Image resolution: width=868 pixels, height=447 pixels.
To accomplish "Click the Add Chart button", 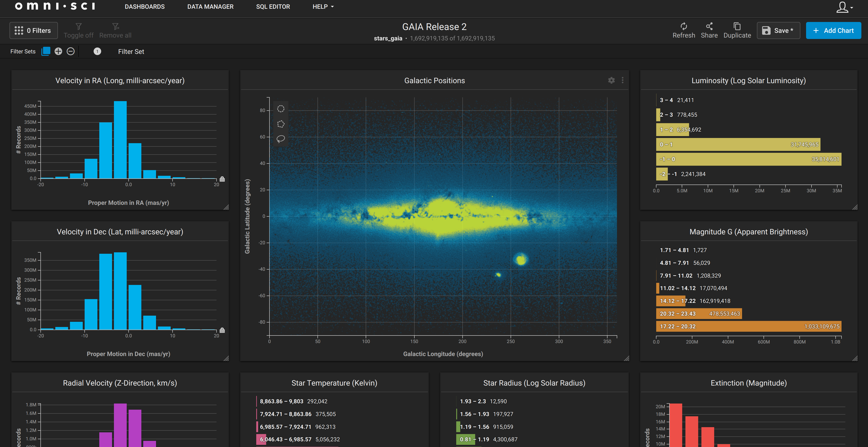I will [833, 30].
